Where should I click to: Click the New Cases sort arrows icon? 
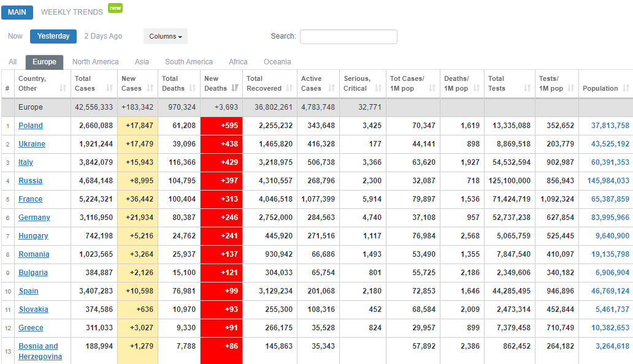[x=150, y=88]
